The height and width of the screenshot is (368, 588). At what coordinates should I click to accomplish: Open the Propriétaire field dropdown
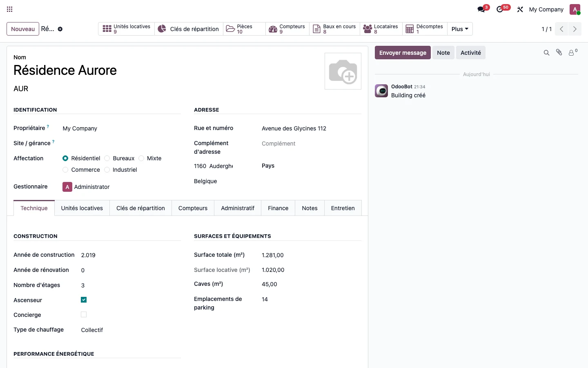click(x=122, y=128)
